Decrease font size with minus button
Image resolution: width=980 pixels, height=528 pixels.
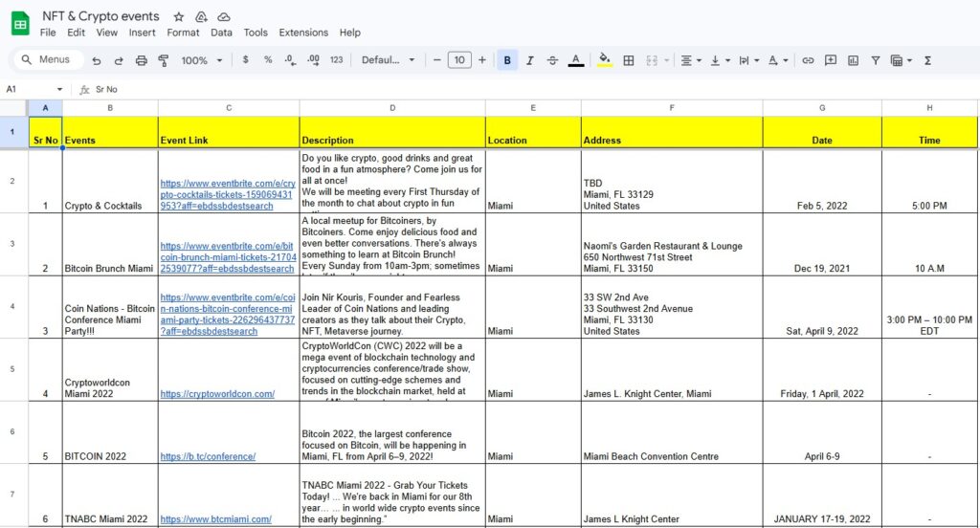(436, 60)
